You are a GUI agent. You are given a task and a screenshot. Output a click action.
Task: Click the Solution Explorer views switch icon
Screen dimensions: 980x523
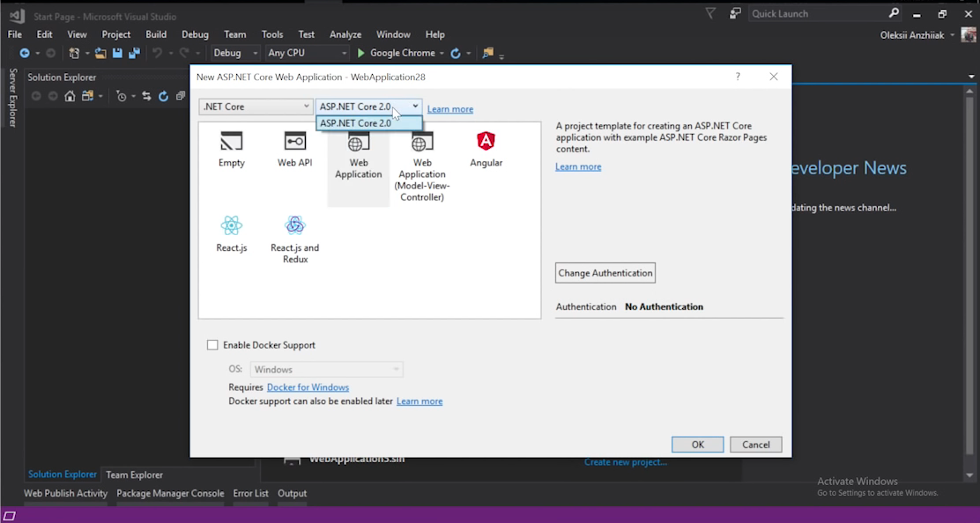coord(87,96)
